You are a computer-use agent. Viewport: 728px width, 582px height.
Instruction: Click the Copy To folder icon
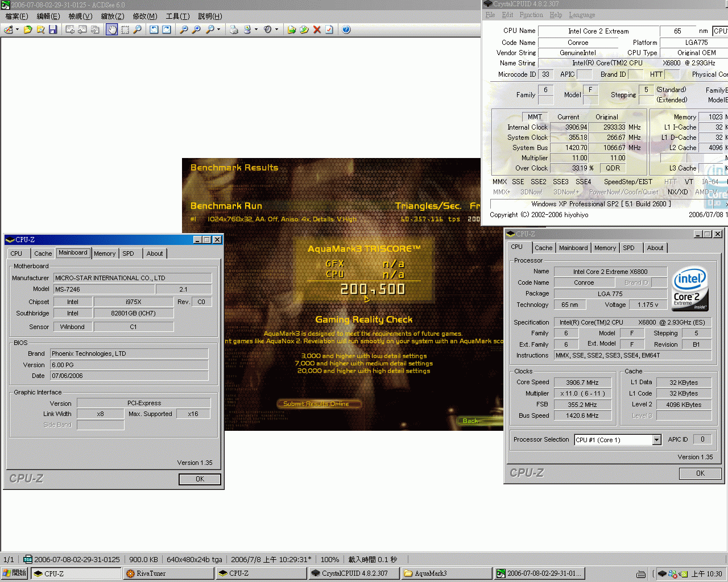[x=292, y=30]
